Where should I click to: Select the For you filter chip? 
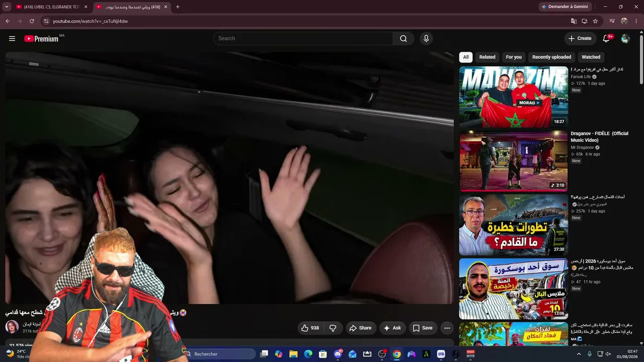point(514,57)
